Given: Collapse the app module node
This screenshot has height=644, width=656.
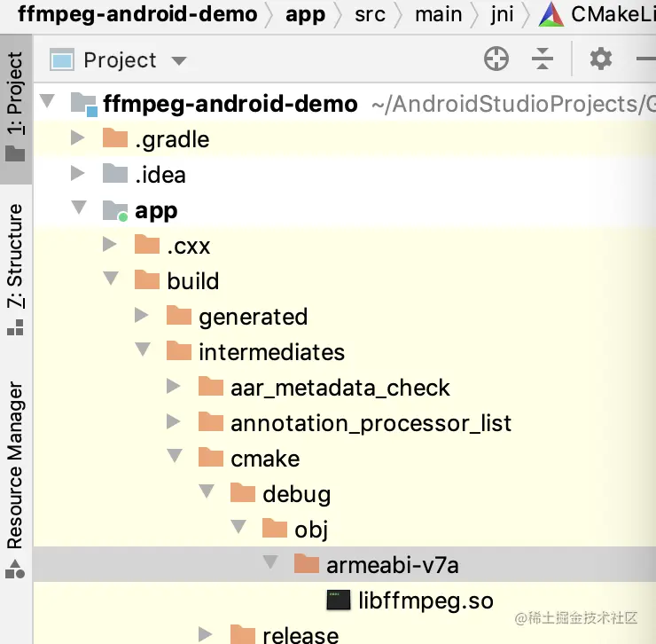Looking at the screenshot, I should pos(79,208).
